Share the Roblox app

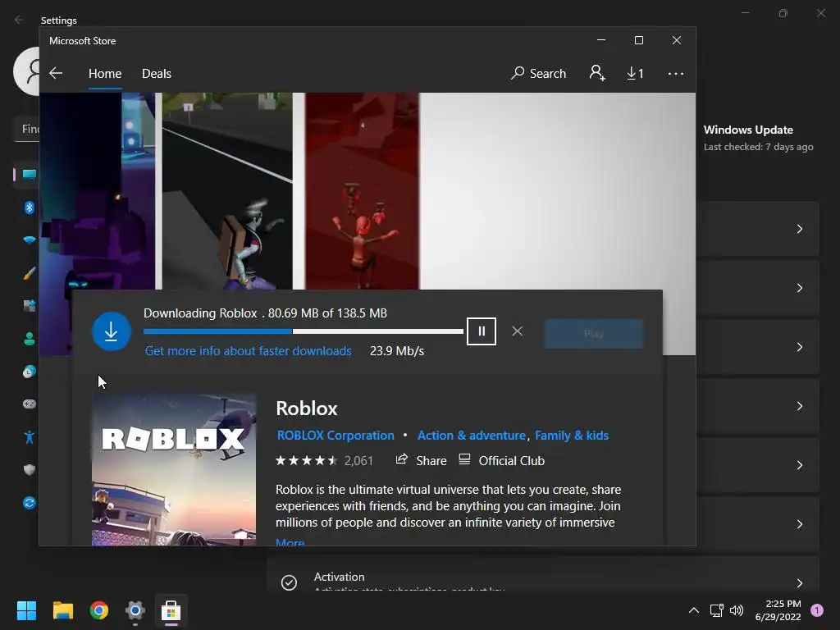coord(421,461)
